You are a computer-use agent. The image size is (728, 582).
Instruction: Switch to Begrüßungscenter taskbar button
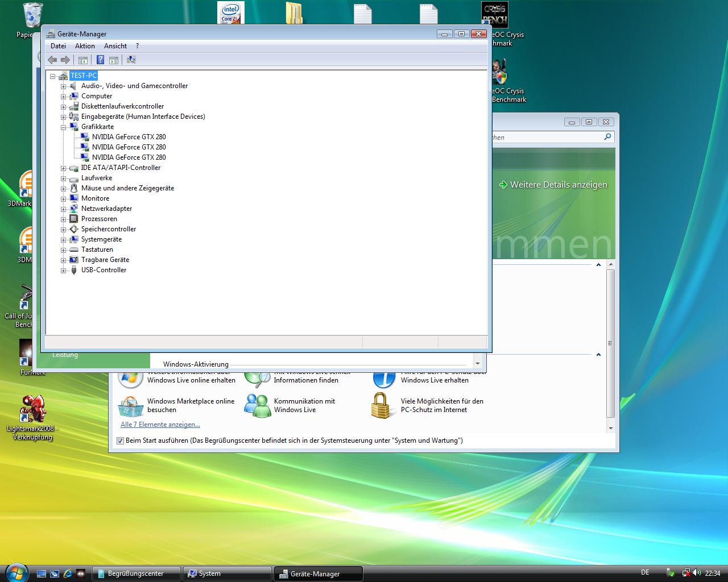click(x=136, y=573)
